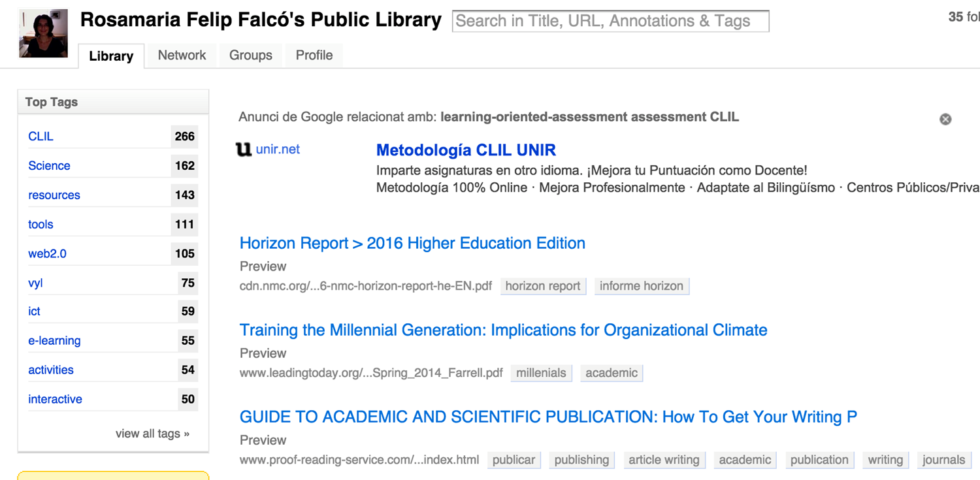Select the Science tag link

(x=49, y=166)
